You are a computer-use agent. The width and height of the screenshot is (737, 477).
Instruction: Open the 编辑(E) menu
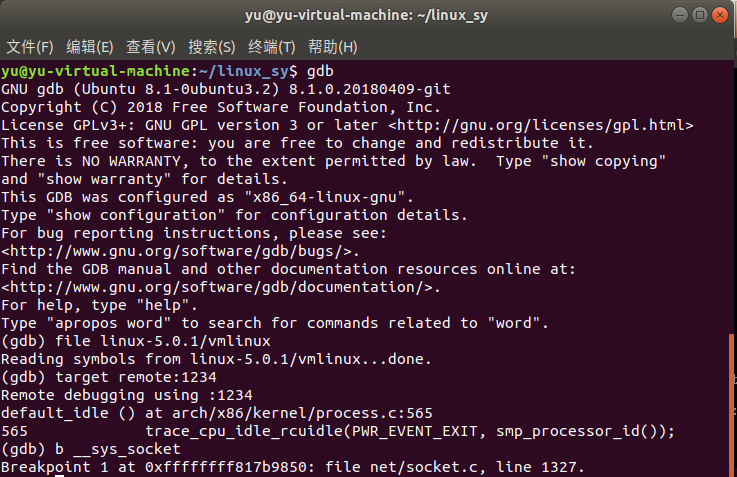[x=90, y=47]
